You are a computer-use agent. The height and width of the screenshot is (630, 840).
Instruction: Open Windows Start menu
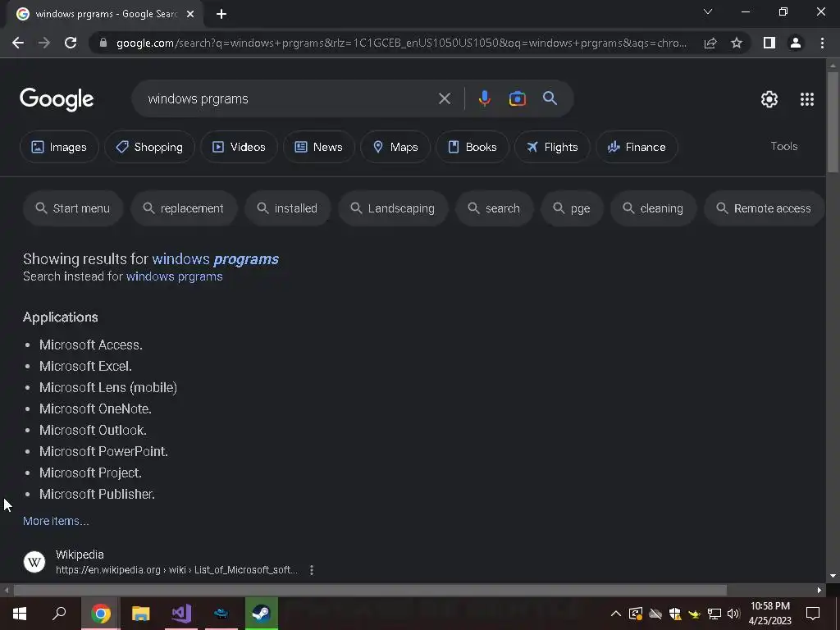(x=20, y=614)
